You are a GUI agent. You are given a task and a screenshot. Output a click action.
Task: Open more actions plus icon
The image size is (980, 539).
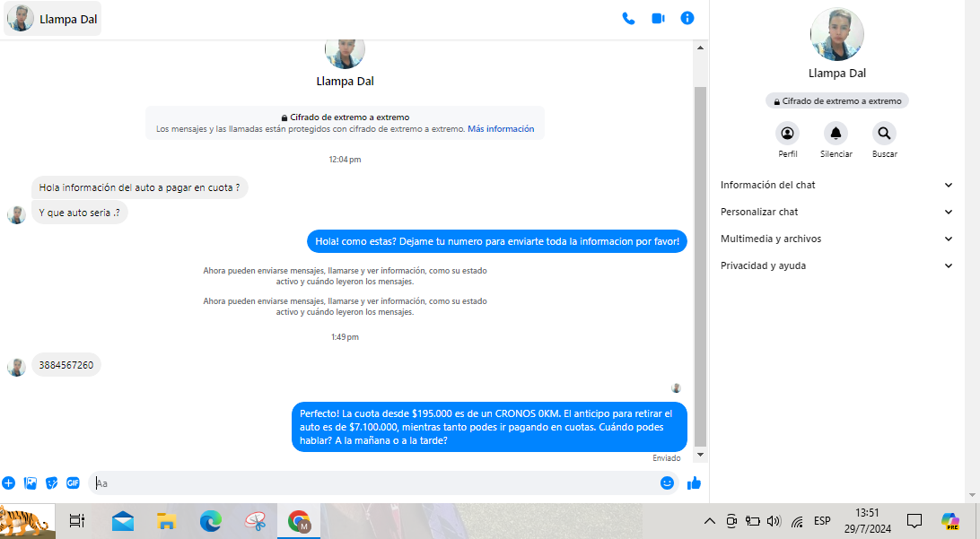click(9, 482)
